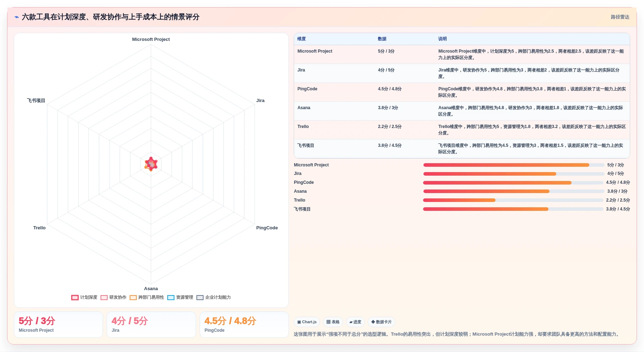This screenshot has height=352, width=644.
Task: Click the 说明 column header
Action: [x=442, y=39]
